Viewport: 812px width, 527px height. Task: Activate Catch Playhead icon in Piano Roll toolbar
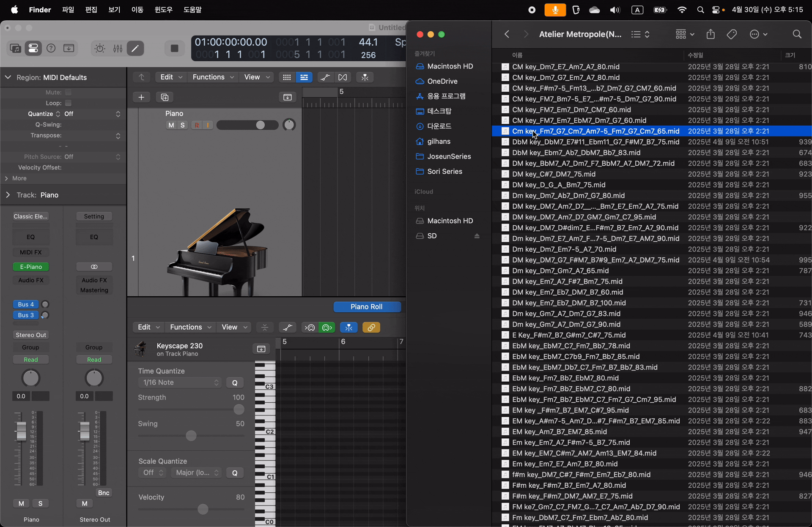click(348, 328)
